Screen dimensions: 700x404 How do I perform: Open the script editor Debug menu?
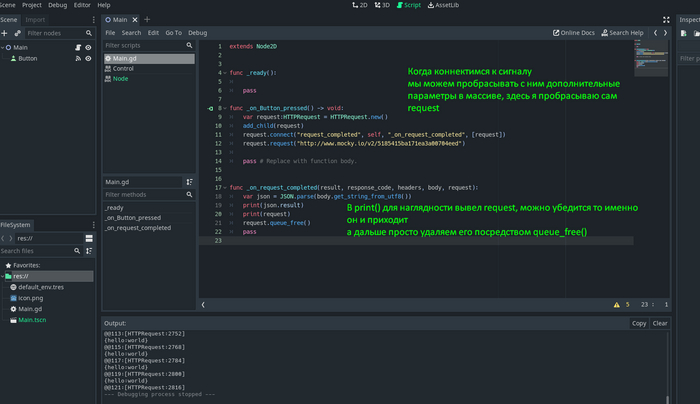click(198, 33)
